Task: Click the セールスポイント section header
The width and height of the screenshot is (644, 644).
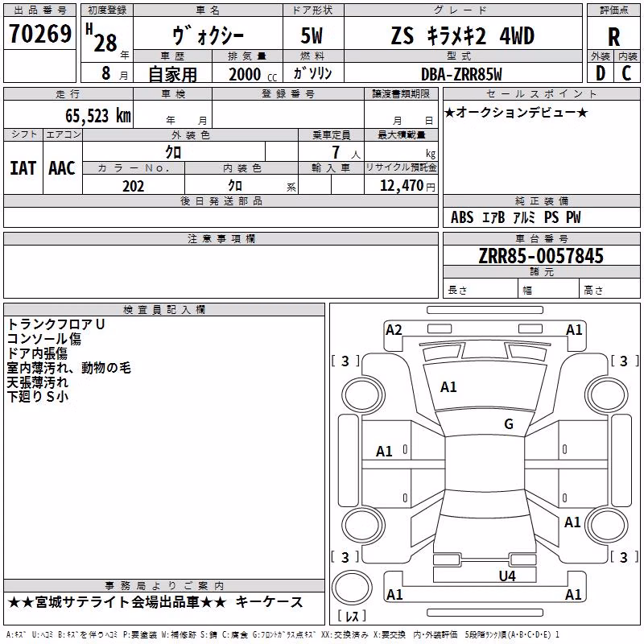Action: (x=541, y=93)
